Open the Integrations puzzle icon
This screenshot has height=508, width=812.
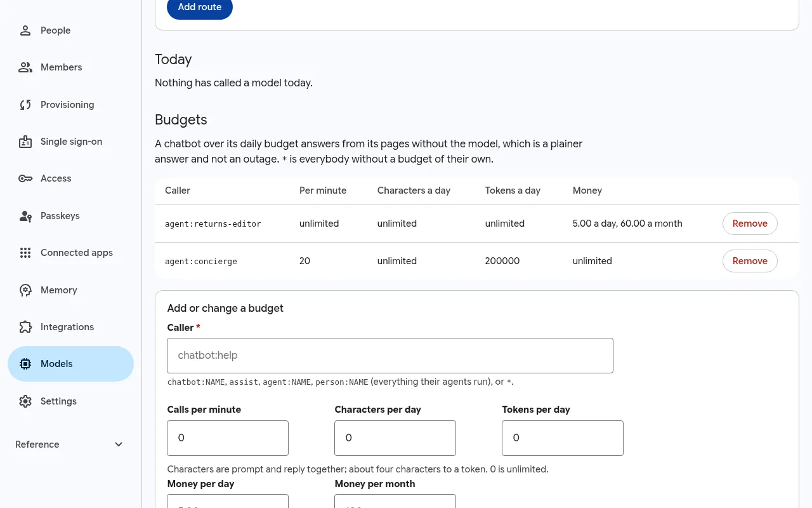pyautogui.click(x=25, y=327)
